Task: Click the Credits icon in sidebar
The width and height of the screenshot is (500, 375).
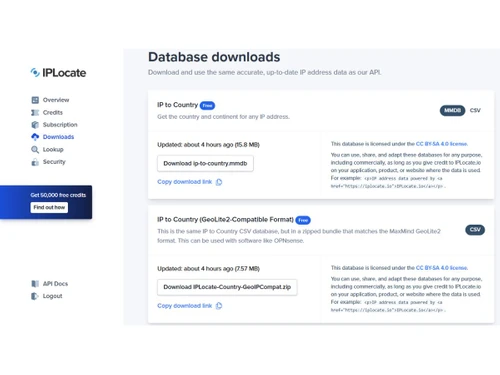Action: click(35, 113)
